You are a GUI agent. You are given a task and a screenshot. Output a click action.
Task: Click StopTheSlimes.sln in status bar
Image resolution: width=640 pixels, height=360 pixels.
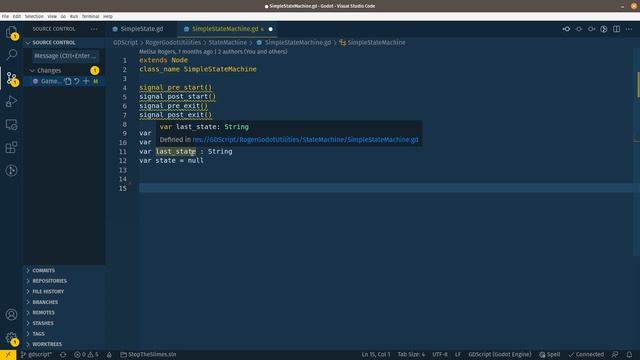coord(148,355)
